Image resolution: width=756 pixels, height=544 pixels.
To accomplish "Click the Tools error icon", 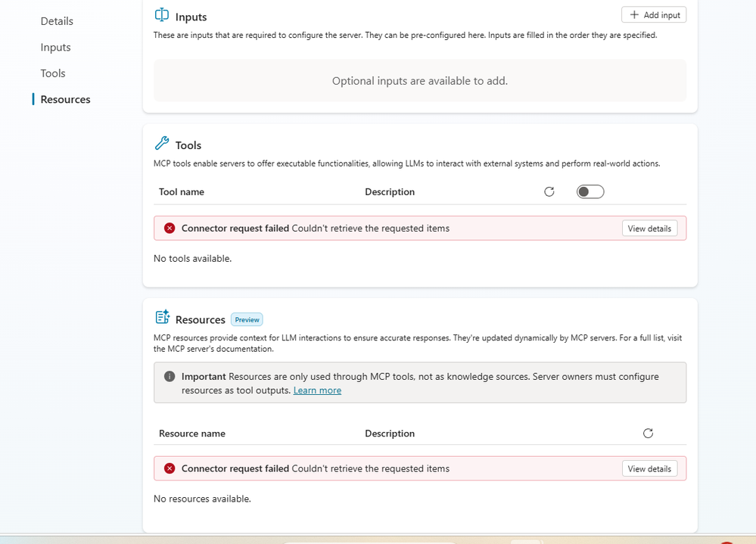I will point(170,228).
